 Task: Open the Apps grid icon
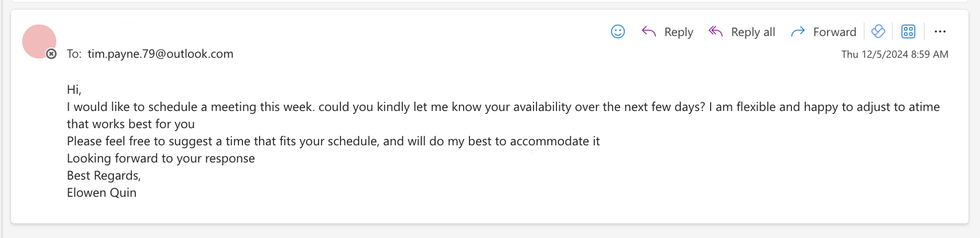click(908, 31)
